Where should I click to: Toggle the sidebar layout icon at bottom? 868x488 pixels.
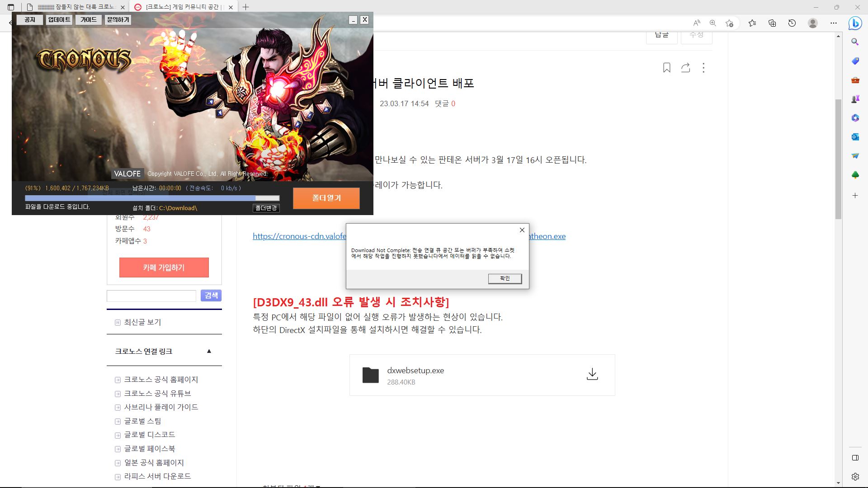tap(855, 458)
